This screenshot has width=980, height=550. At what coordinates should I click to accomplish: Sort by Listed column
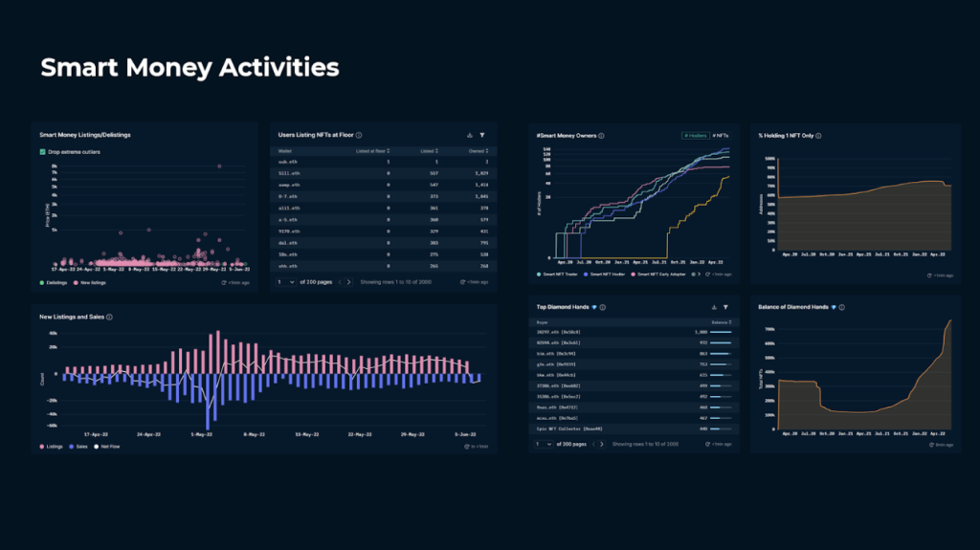429,151
